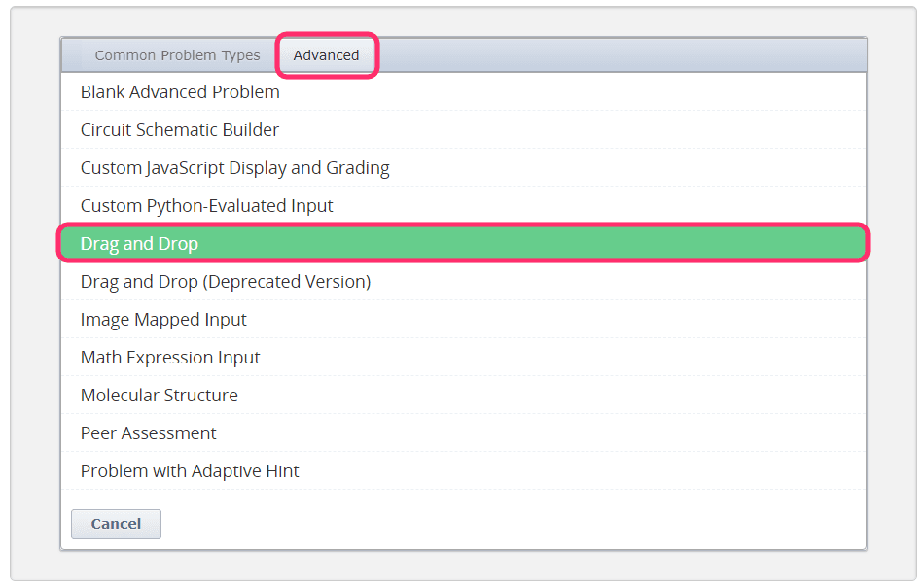Viewport: 924px width, 588px height.
Task: Add a Math Expression Input problem
Action: coord(170,358)
